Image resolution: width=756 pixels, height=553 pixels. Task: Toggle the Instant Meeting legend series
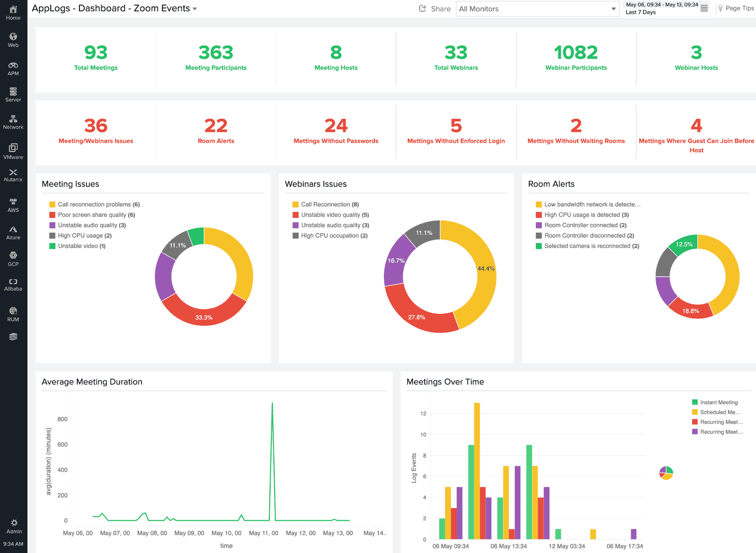click(718, 402)
